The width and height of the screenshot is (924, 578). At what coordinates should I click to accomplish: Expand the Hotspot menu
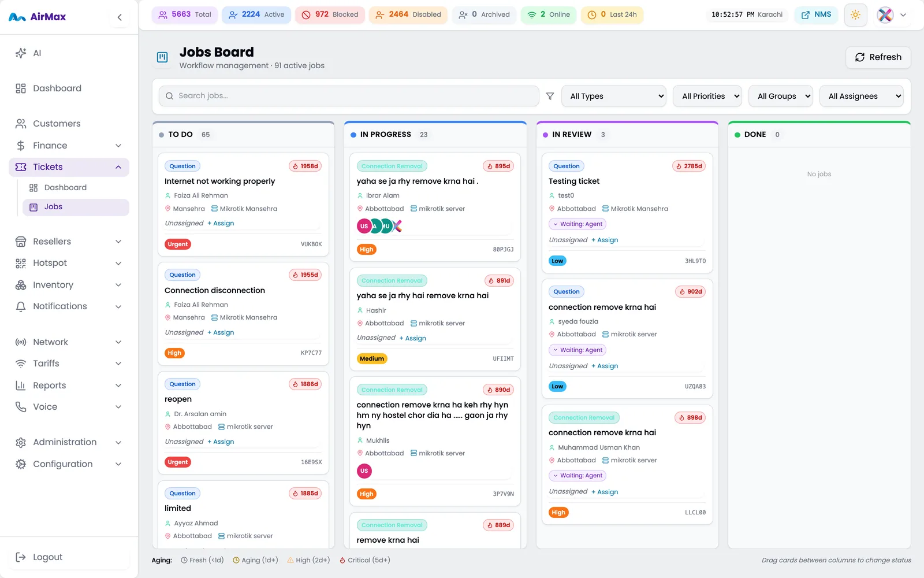coord(69,263)
